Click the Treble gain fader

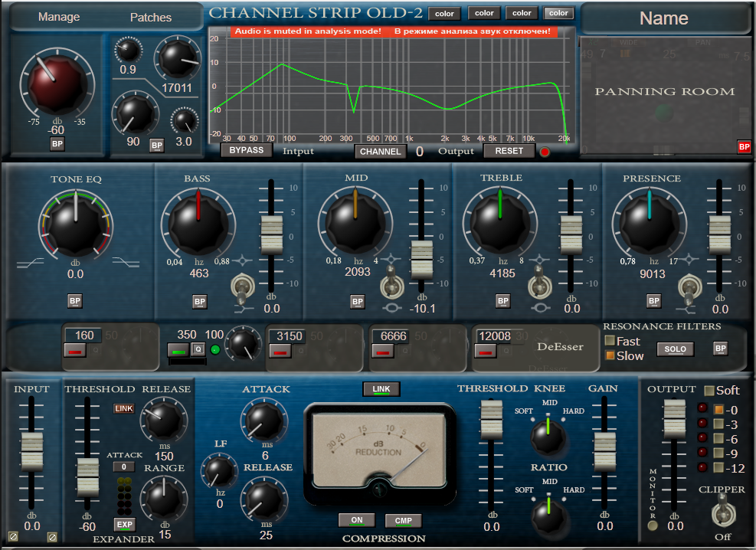[571, 234]
